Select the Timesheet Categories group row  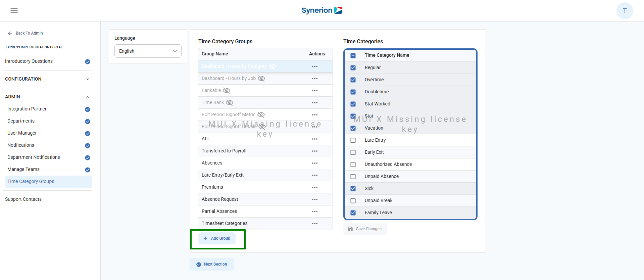coord(265,224)
